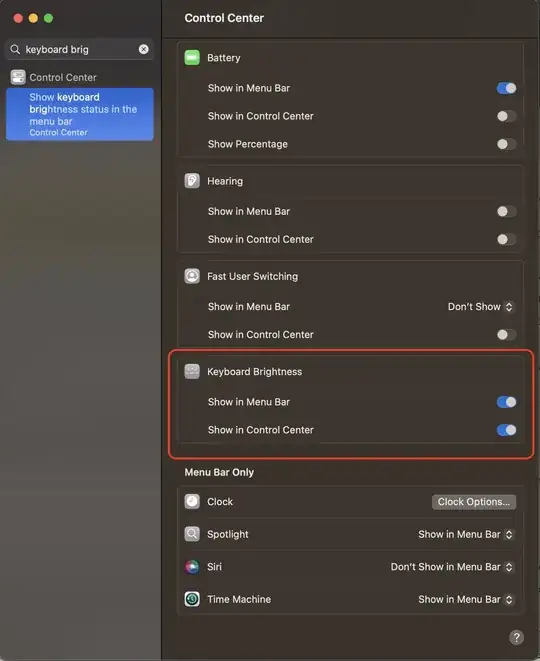
Task: Open the help question mark button
Action: tap(516, 637)
